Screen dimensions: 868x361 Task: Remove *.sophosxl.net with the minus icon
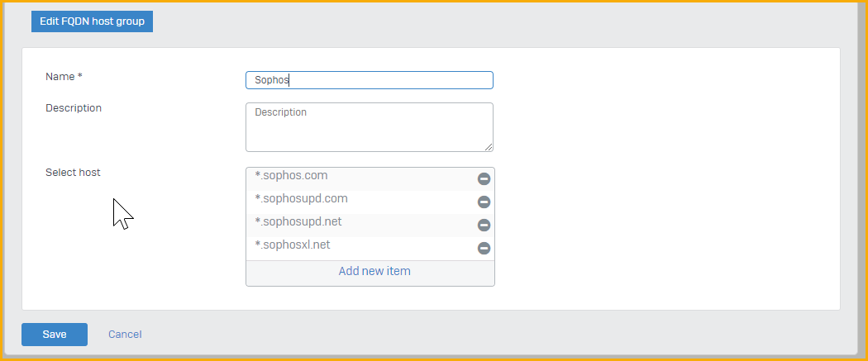pyautogui.click(x=484, y=248)
